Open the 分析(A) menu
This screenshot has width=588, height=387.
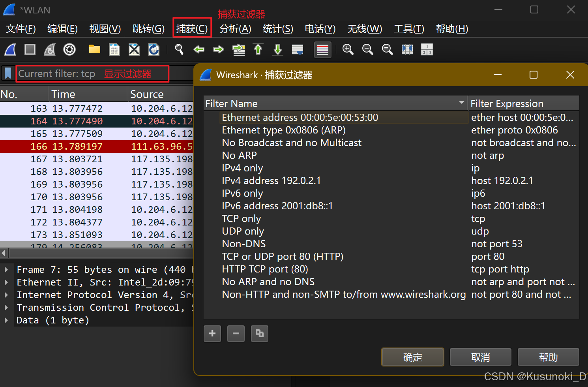tap(235, 29)
